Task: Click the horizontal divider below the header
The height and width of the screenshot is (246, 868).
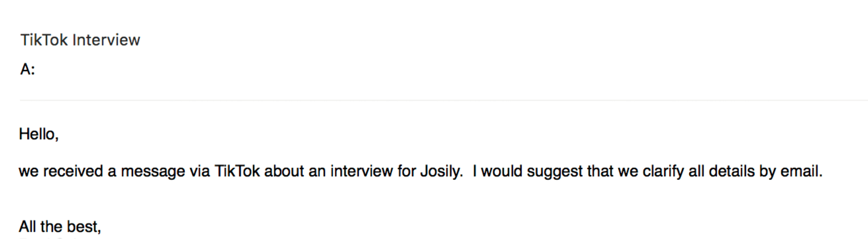Action: point(443,100)
